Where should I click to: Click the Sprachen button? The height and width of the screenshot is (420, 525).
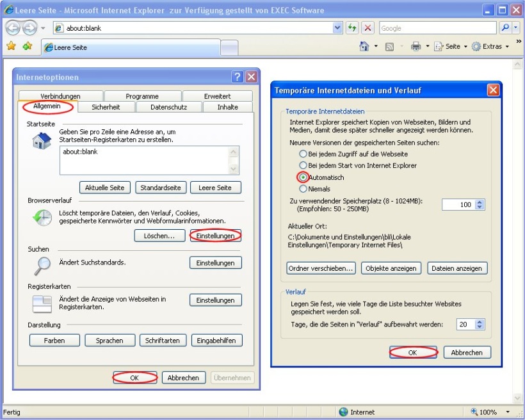(110, 340)
